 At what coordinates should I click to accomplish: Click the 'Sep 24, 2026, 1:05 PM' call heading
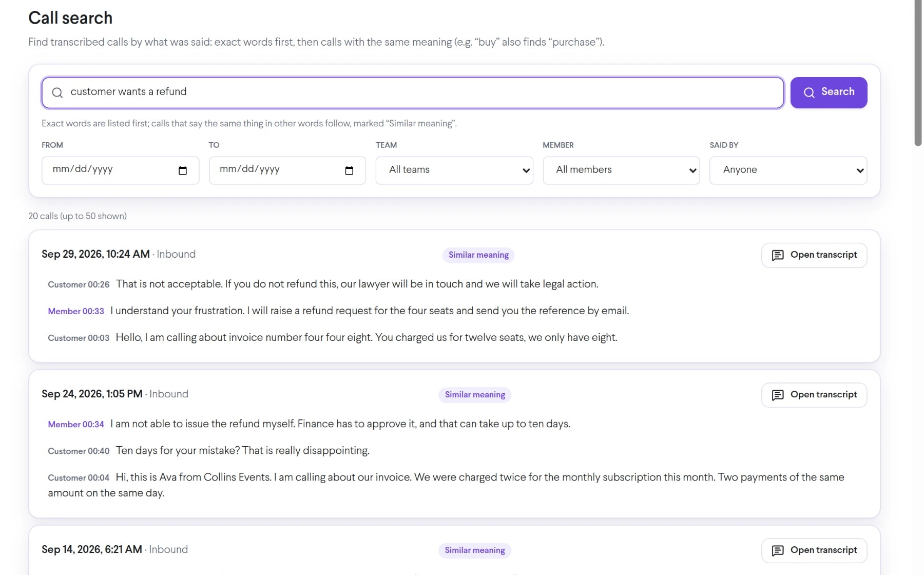(x=92, y=394)
